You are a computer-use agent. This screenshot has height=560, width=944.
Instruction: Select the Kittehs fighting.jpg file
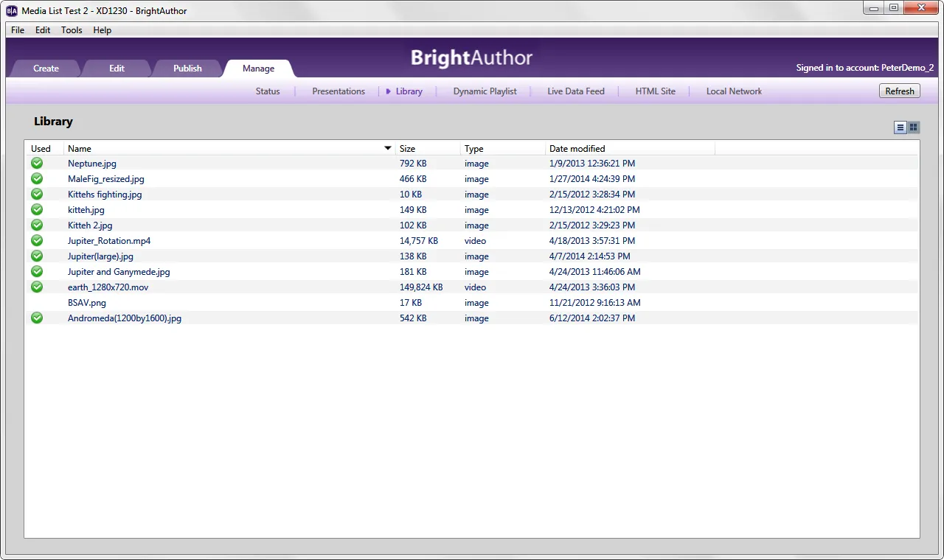pyautogui.click(x=105, y=195)
